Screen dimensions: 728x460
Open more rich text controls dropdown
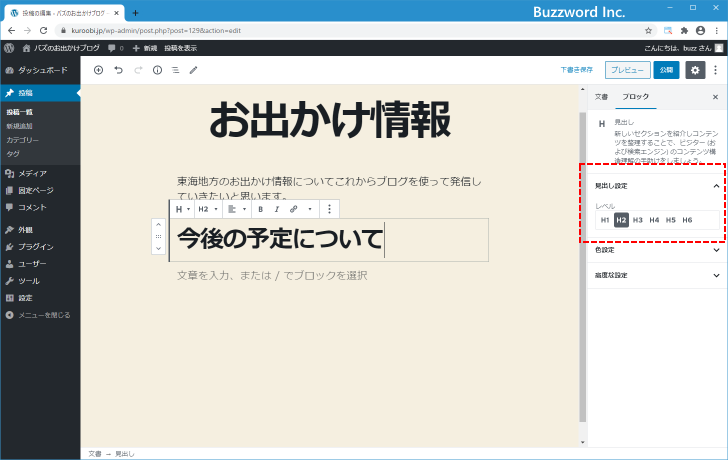click(310, 209)
